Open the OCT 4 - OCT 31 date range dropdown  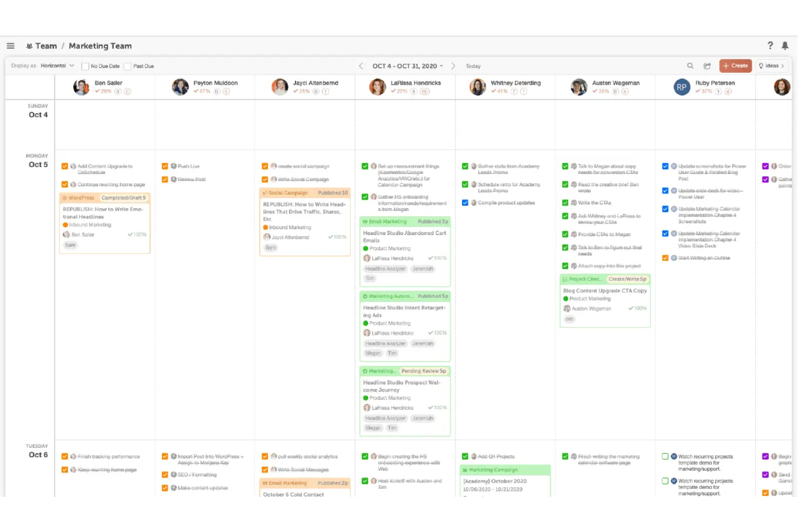point(406,65)
